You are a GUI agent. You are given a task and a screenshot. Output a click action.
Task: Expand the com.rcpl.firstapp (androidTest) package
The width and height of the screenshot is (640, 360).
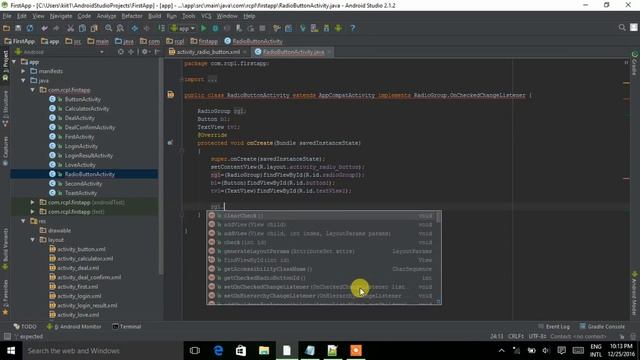click(x=33, y=202)
